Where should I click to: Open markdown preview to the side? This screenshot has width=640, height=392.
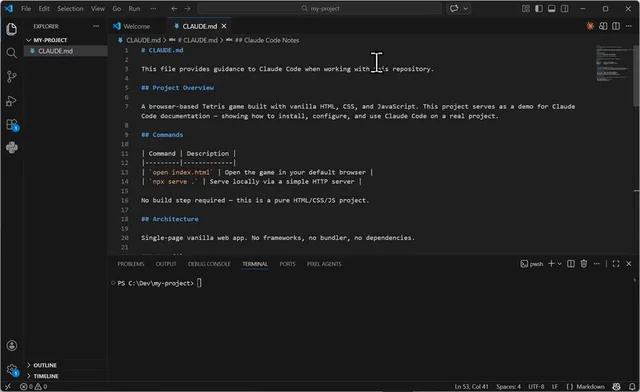pos(603,26)
